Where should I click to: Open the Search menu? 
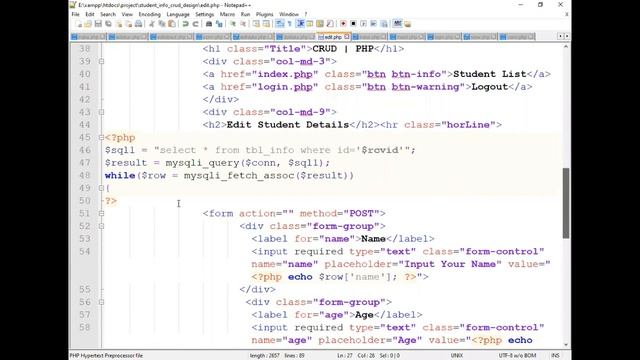(108, 14)
